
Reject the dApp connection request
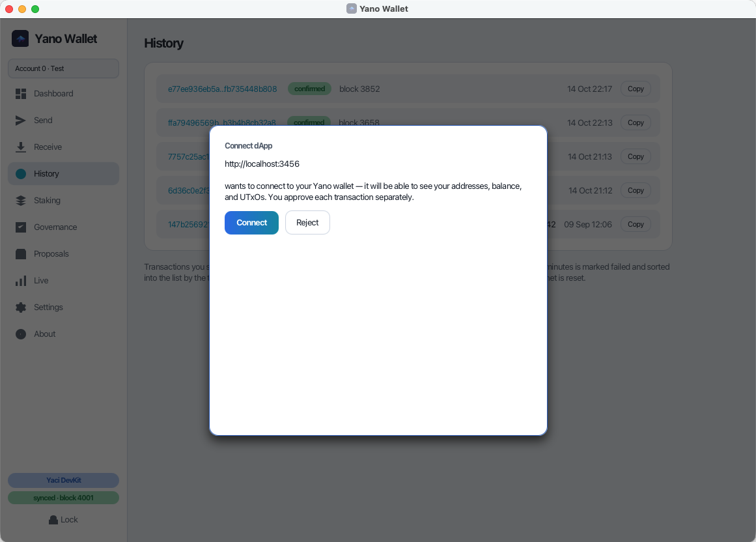(x=307, y=223)
